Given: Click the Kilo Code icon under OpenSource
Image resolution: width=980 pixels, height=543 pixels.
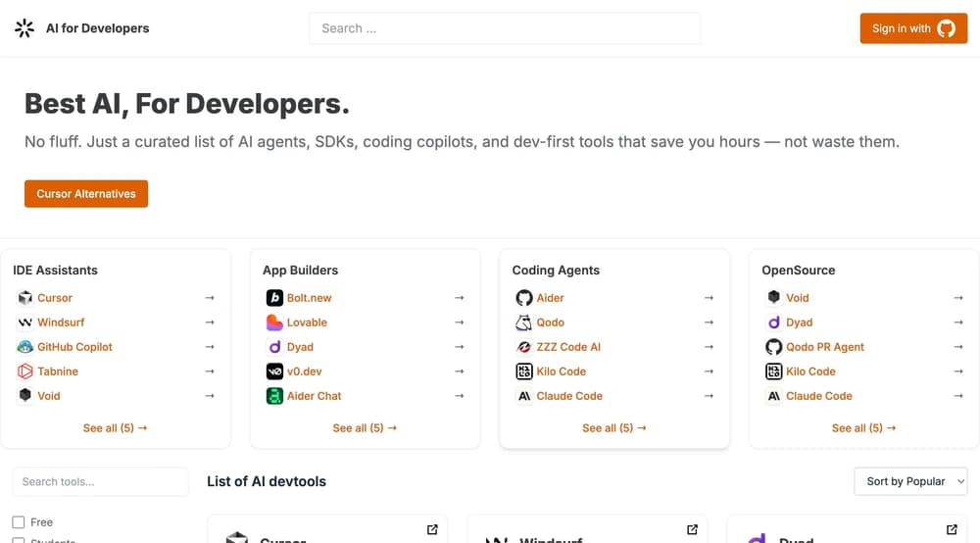Looking at the screenshot, I should [774, 371].
